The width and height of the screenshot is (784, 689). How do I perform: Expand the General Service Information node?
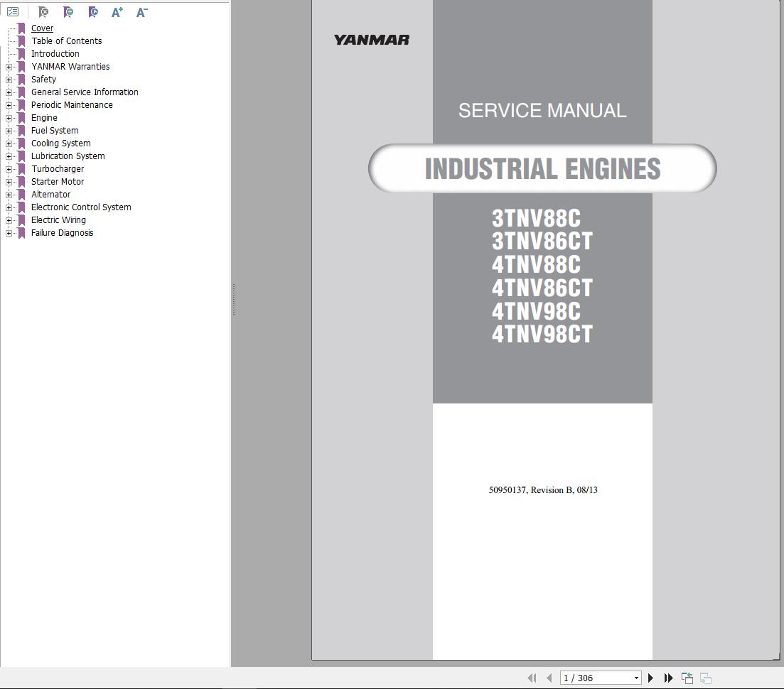click(9, 92)
